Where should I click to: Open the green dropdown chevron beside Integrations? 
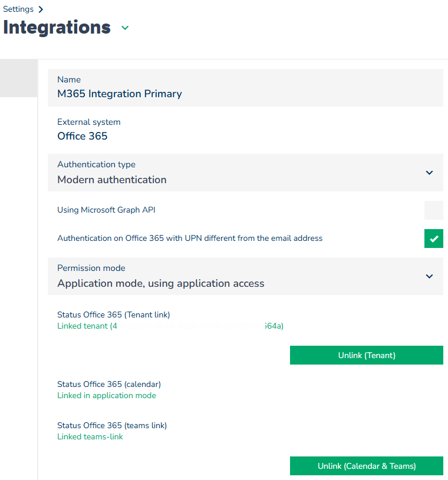124,28
